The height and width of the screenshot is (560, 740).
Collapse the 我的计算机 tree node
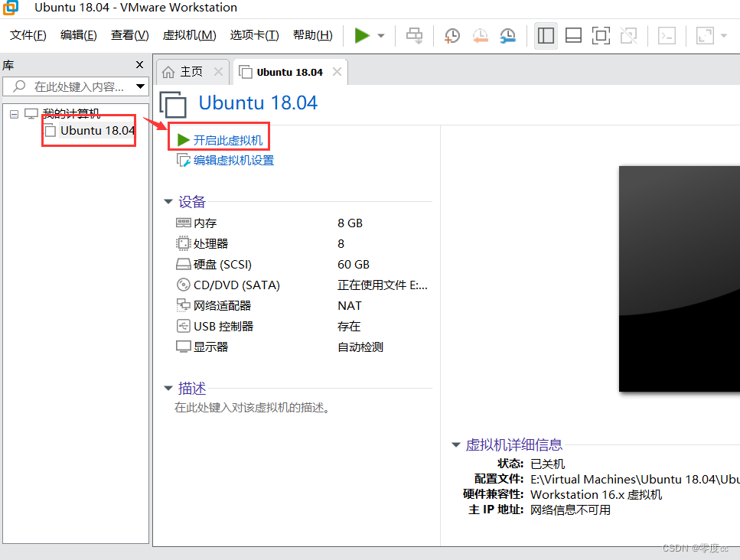point(14,113)
